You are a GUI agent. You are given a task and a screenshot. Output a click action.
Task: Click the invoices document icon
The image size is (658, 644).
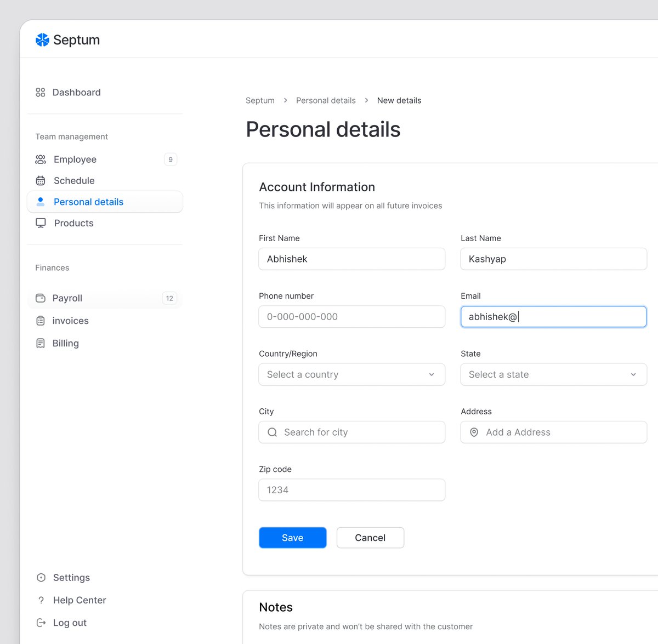click(x=40, y=321)
